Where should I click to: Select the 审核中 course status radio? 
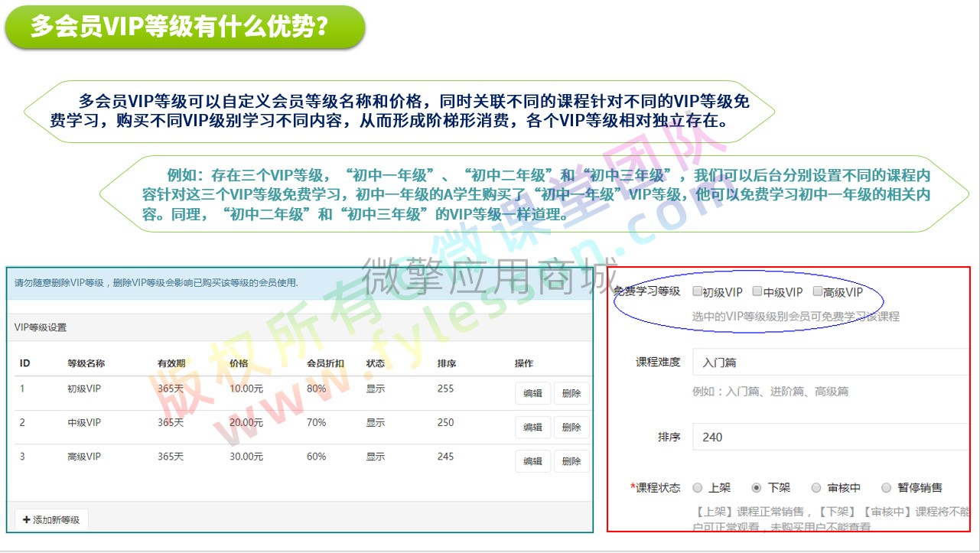click(816, 488)
